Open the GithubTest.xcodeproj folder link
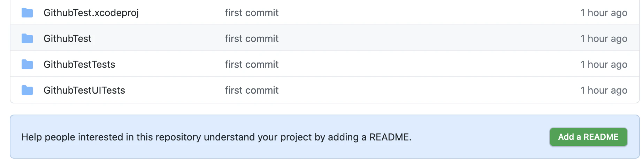The height and width of the screenshot is (167, 644). [x=91, y=13]
